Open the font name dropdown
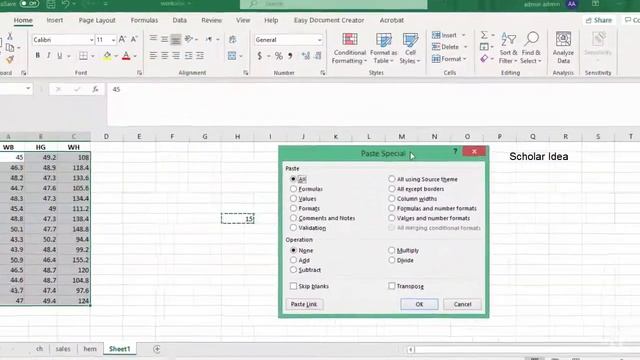The image size is (640, 360). tap(91, 40)
